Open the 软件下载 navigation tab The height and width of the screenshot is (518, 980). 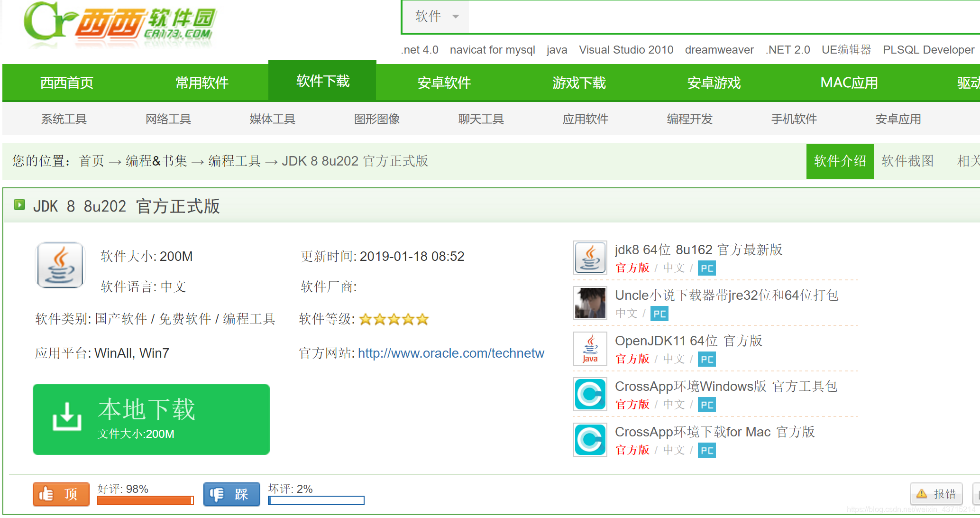tap(322, 81)
